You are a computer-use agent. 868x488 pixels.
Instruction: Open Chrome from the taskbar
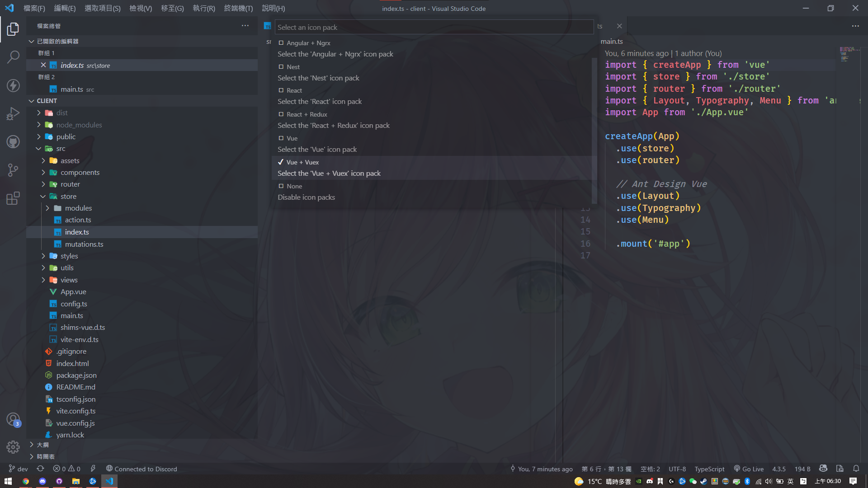pyautogui.click(x=26, y=481)
